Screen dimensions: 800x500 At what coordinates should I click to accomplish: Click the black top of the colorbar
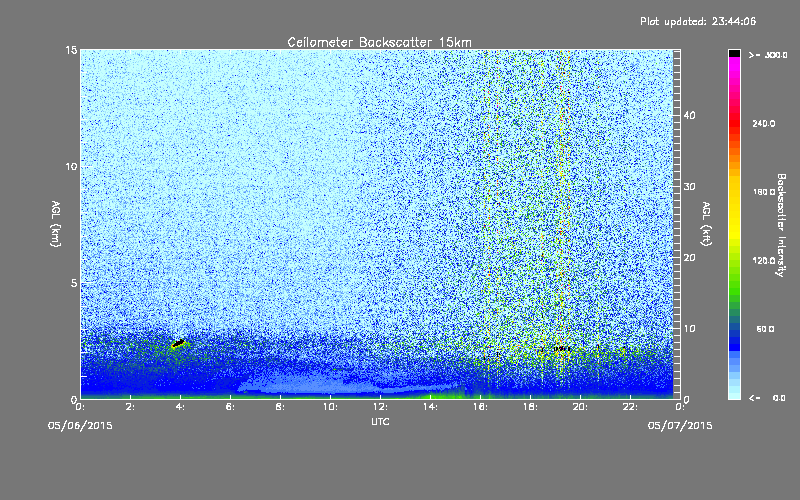(734, 53)
